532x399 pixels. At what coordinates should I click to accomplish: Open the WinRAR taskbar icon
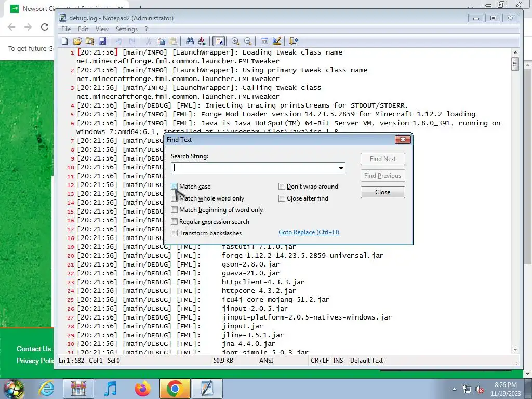tap(78, 389)
